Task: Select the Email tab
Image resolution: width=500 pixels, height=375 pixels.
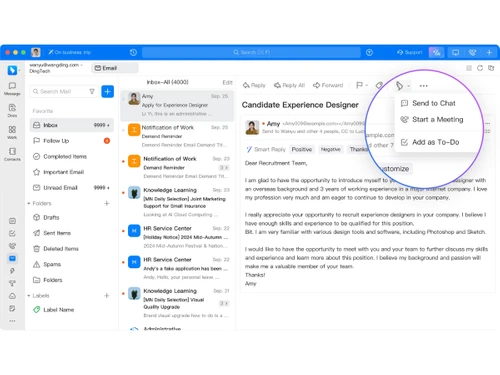Action: tap(115, 68)
